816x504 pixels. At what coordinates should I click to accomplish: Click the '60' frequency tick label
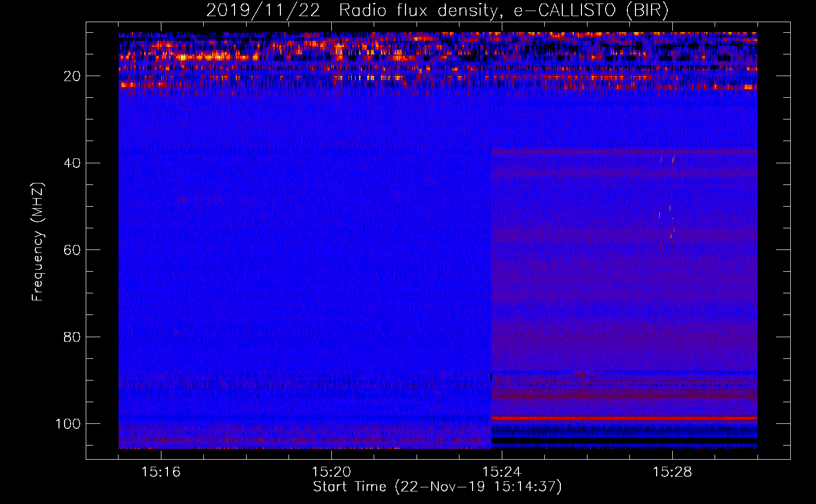[72, 250]
